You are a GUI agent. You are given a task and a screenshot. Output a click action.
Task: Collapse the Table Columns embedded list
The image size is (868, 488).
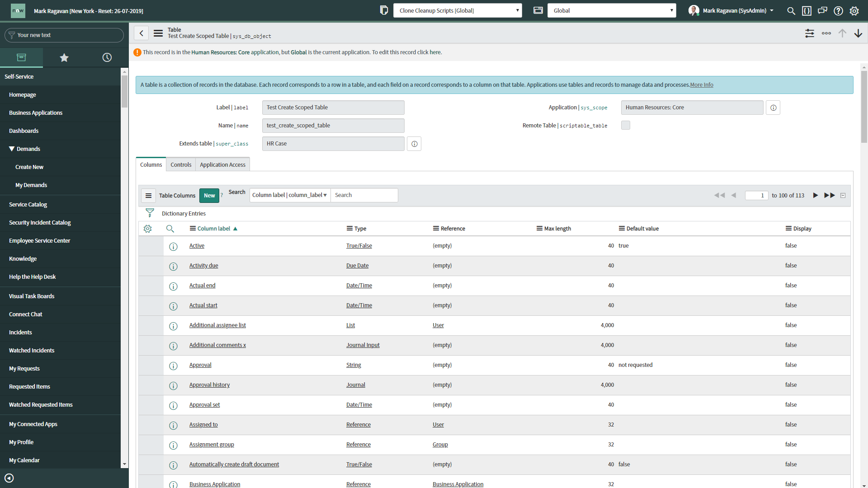(x=843, y=196)
